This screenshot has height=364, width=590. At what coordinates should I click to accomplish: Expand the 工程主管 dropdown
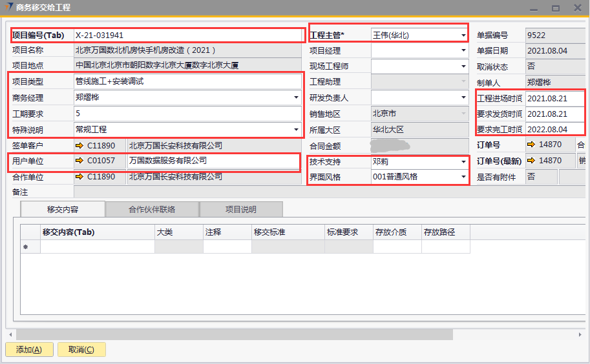point(463,35)
